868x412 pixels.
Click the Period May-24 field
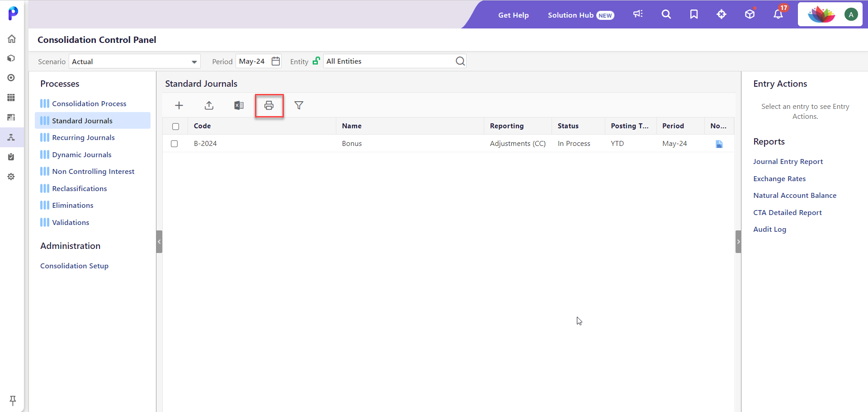258,61
